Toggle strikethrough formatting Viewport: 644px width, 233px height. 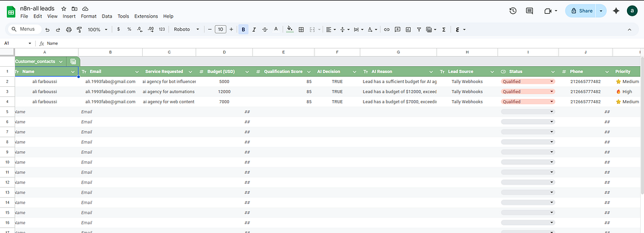coord(265,30)
